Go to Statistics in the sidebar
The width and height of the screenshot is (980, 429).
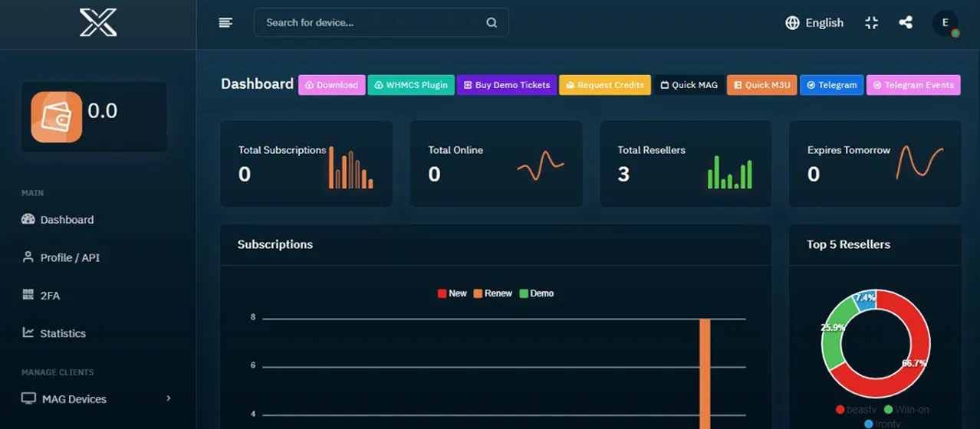click(x=63, y=333)
